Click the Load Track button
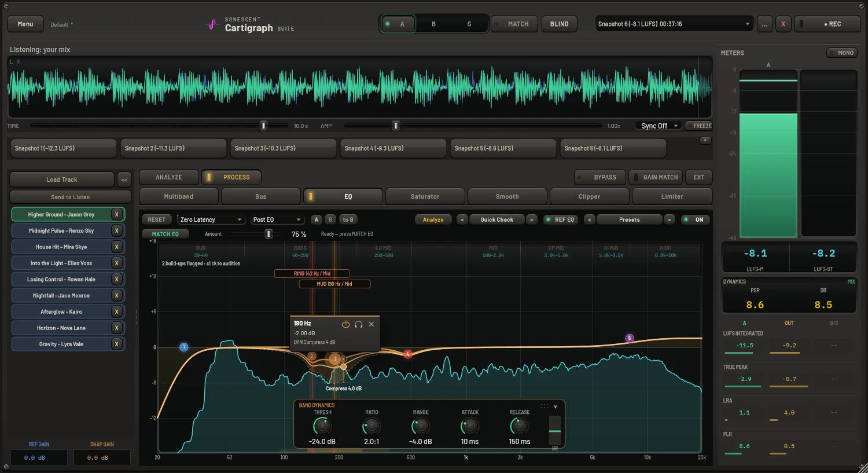The image size is (868, 473). [x=62, y=179]
